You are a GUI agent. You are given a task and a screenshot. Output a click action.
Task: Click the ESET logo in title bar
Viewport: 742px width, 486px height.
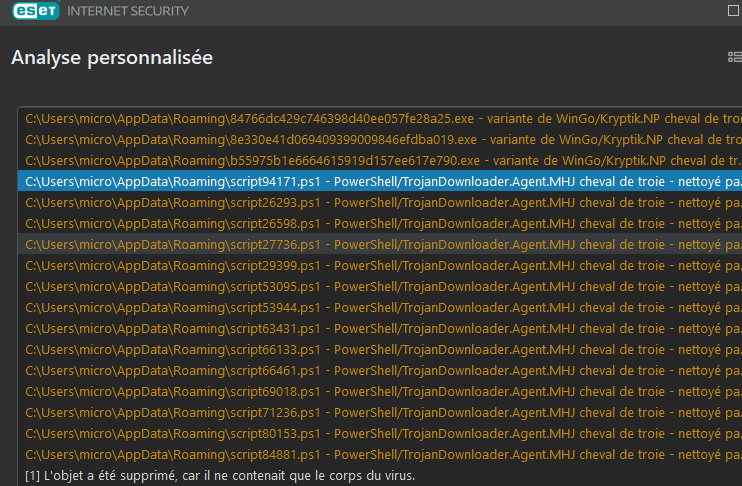point(36,10)
